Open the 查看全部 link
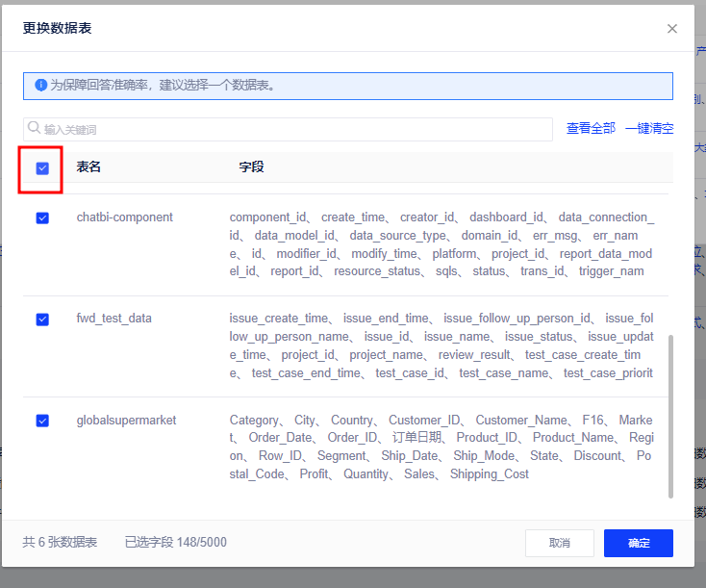Screen dimensions: 706x588 pyautogui.click(x=591, y=128)
